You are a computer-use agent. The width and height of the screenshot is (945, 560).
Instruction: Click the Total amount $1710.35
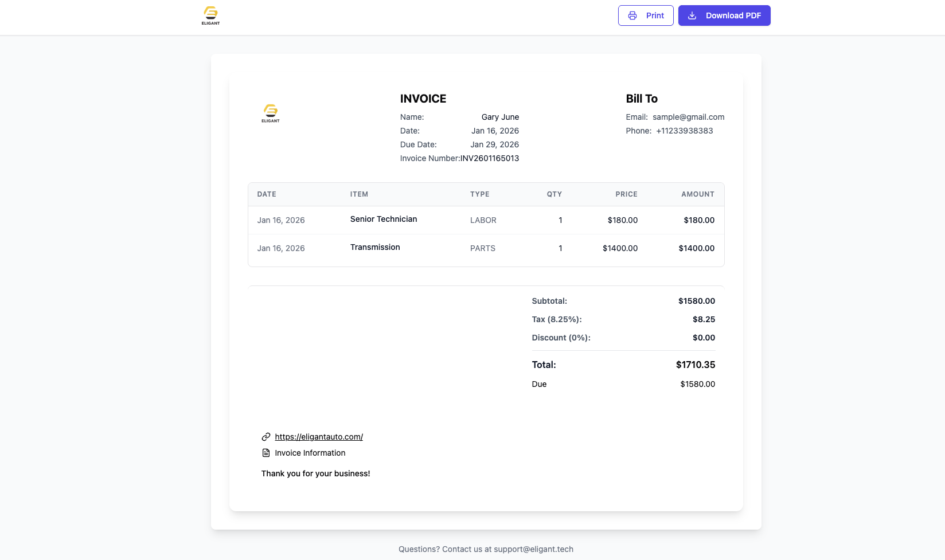(x=695, y=365)
